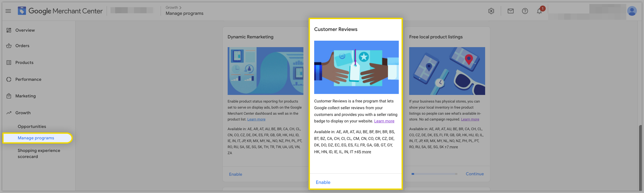Click the Dynamic Remarketing card title
This screenshot has width=644, height=193.
pyautogui.click(x=250, y=37)
